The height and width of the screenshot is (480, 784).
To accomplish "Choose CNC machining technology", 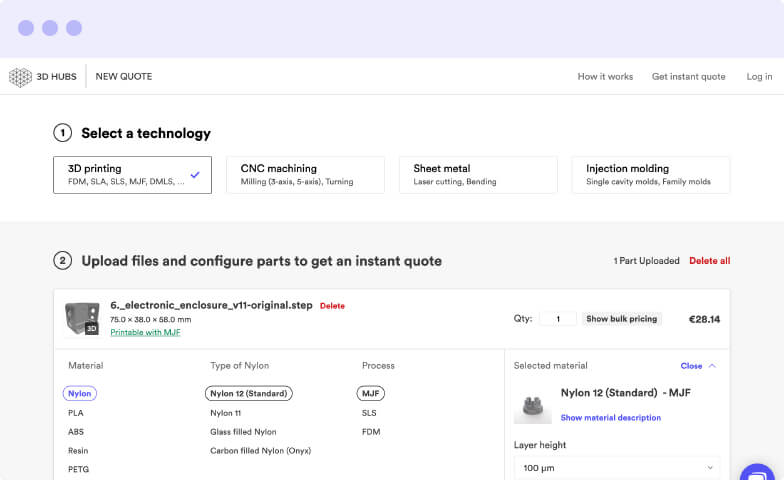I will pos(305,175).
